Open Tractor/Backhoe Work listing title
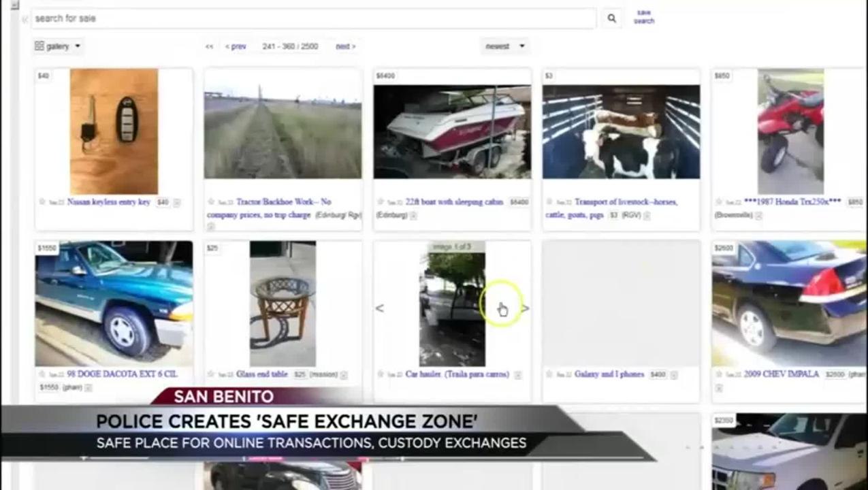 tap(270, 208)
